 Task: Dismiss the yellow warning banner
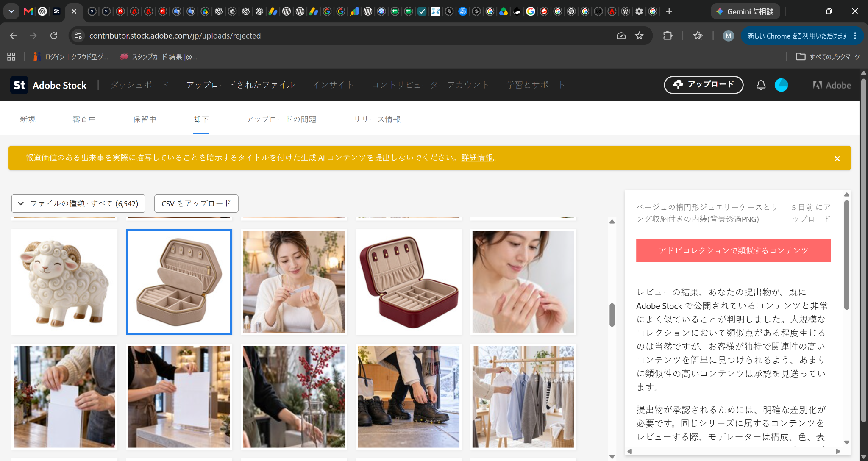[837, 158]
